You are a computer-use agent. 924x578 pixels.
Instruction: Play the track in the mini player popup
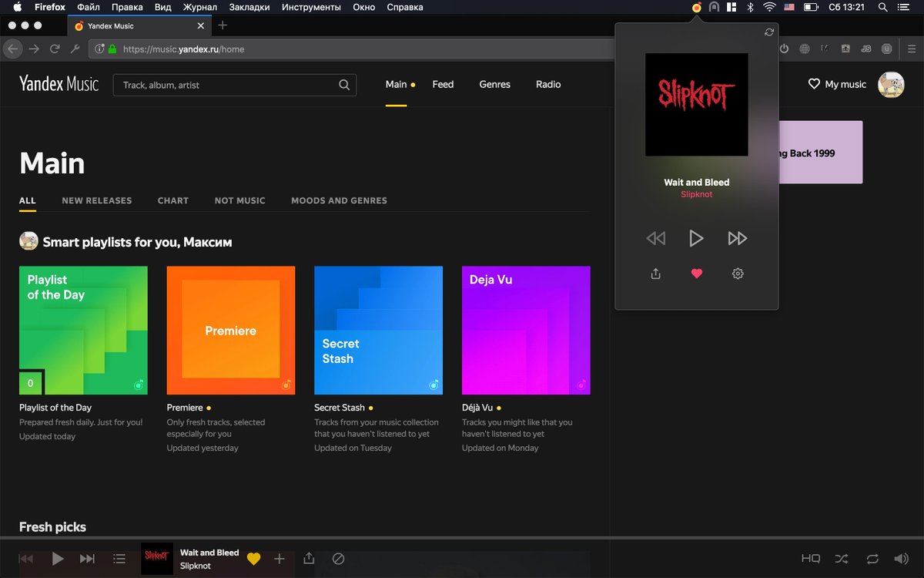point(696,238)
